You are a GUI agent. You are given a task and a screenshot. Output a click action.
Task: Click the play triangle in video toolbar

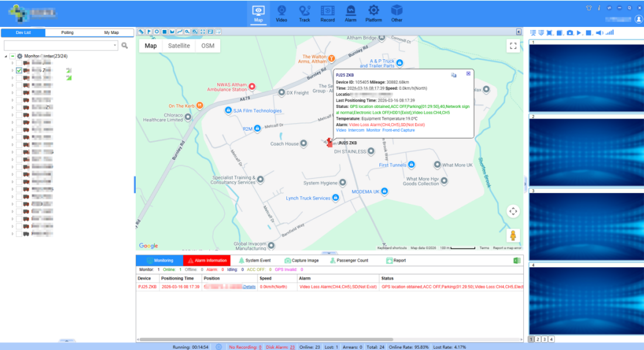579,32
